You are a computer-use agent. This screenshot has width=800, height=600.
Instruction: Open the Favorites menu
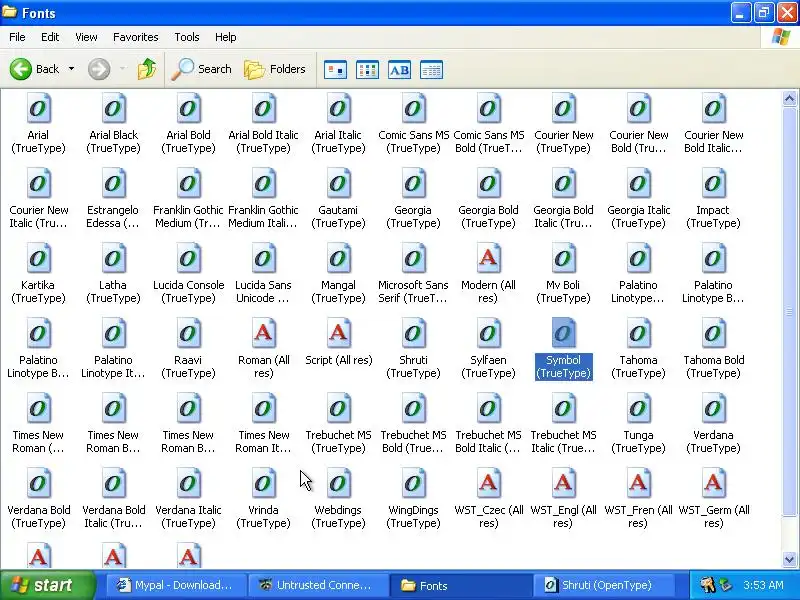coord(136,37)
